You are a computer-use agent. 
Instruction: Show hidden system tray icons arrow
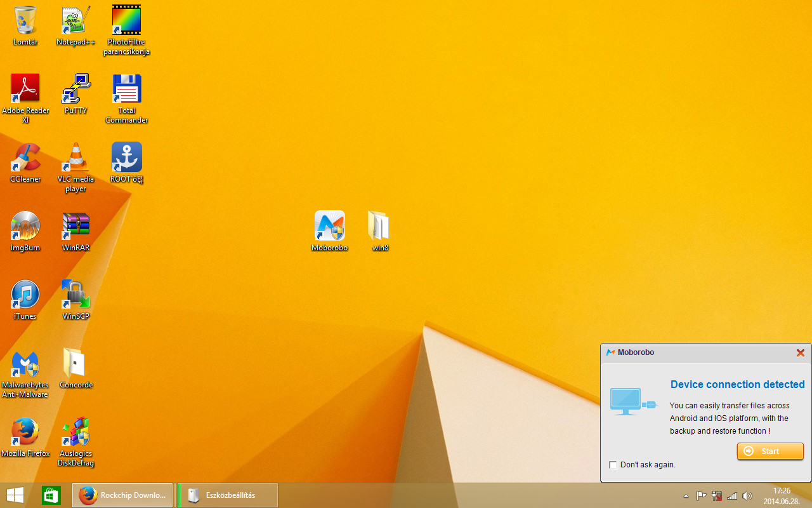point(686,496)
